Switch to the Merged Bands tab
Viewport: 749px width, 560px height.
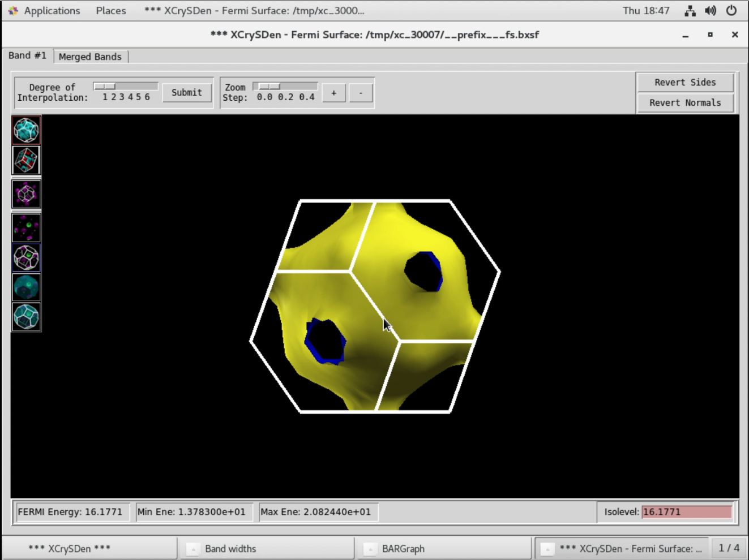pos(90,57)
